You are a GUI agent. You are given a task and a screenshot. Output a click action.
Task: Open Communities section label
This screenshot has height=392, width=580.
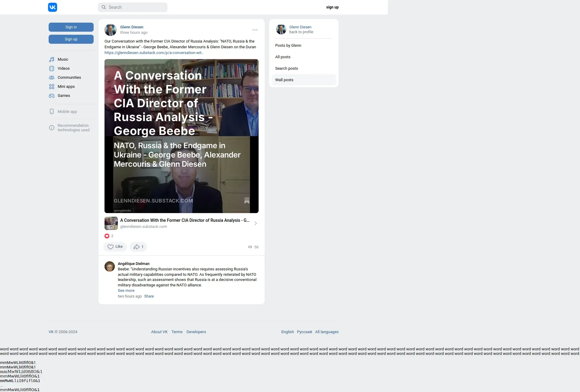click(x=69, y=78)
